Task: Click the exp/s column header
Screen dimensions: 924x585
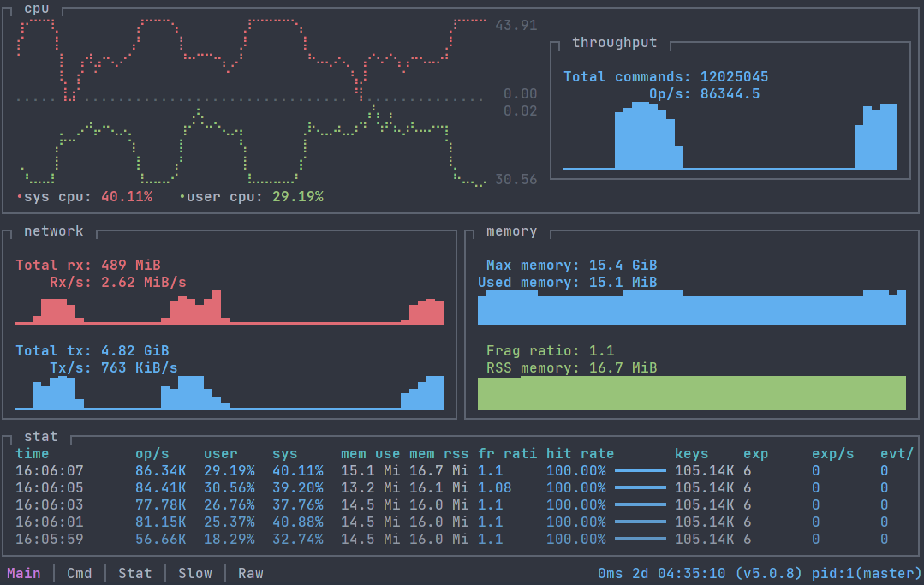Action: tap(832, 454)
